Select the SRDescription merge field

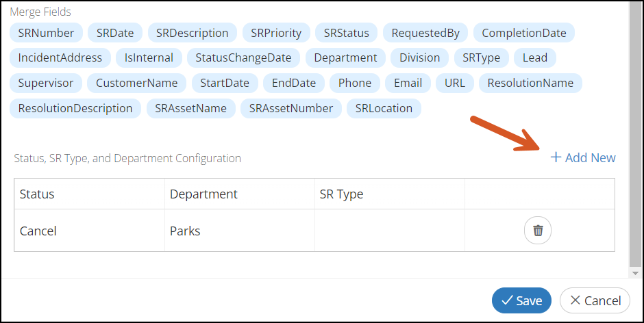pyautogui.click(x=193, y=33)
